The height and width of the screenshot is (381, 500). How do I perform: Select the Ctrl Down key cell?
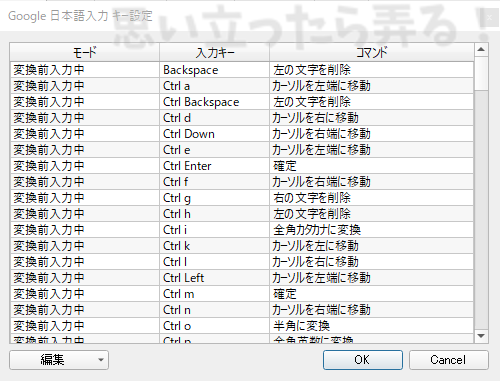click(x=214, y=134)
